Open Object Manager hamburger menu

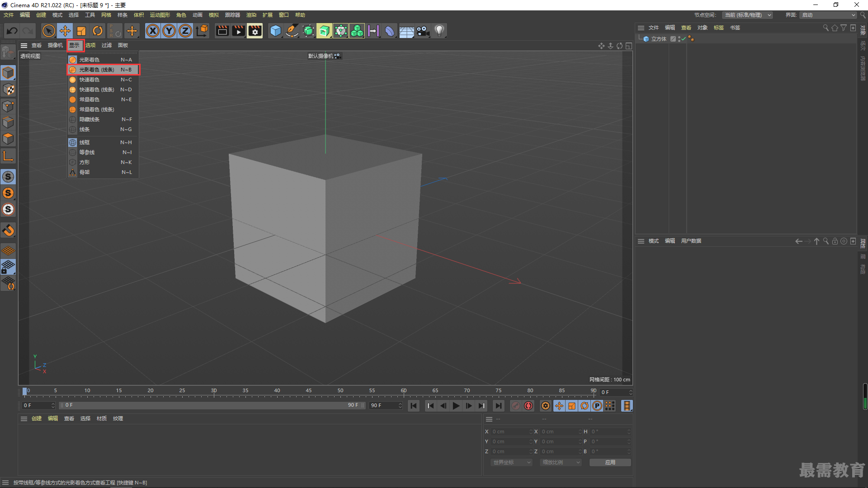pyautogui.click(x=641, y=28)
